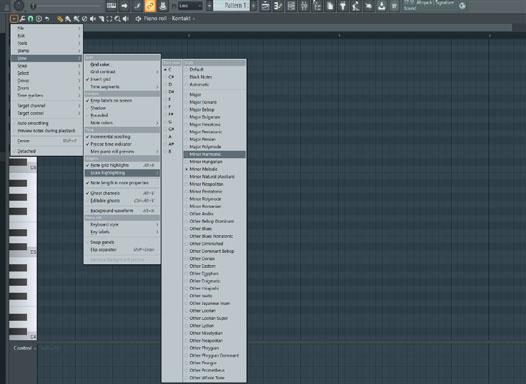This screenshot has width=526, height=384.
Task: Toggle Incremental scrolling option
Action: [122, 137]
